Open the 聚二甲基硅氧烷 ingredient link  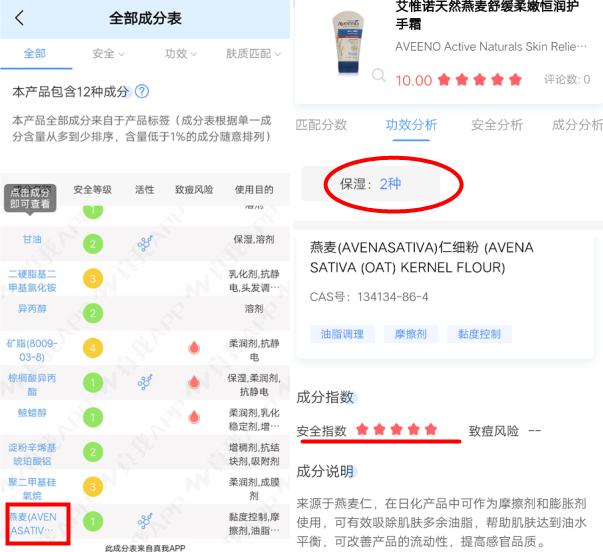pos(32,489)
